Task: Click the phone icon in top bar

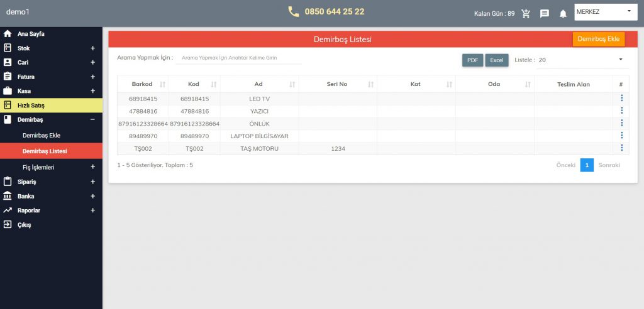Action: tap(294, 12)
